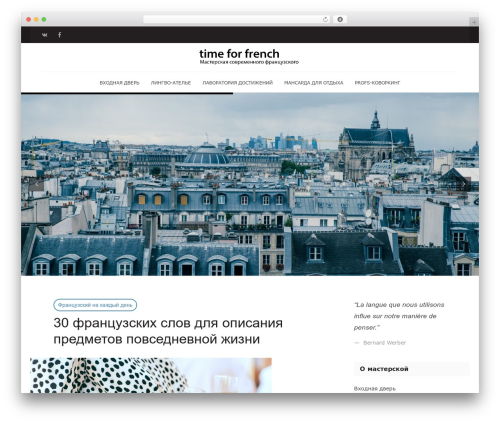Click the browser download icon

pos(340,19)
